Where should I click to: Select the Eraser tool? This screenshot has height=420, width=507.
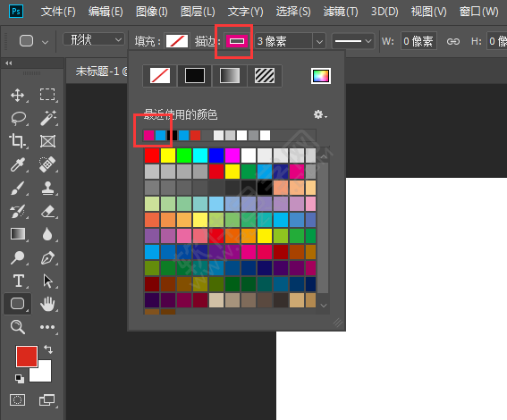coord(48,211)
